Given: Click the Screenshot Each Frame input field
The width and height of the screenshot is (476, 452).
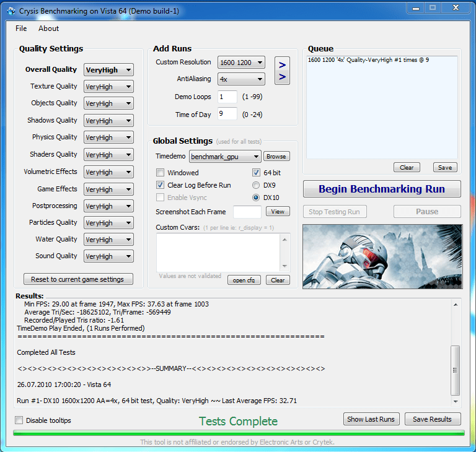Looking at the screenshot, I should point(247,212).
